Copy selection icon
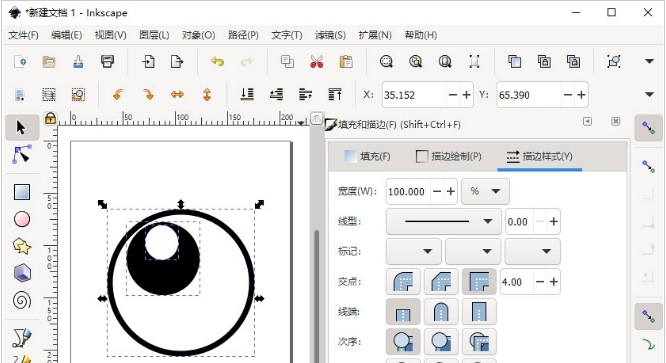Image resolution: width=666 pixels, height=363 pixels. 287,62
